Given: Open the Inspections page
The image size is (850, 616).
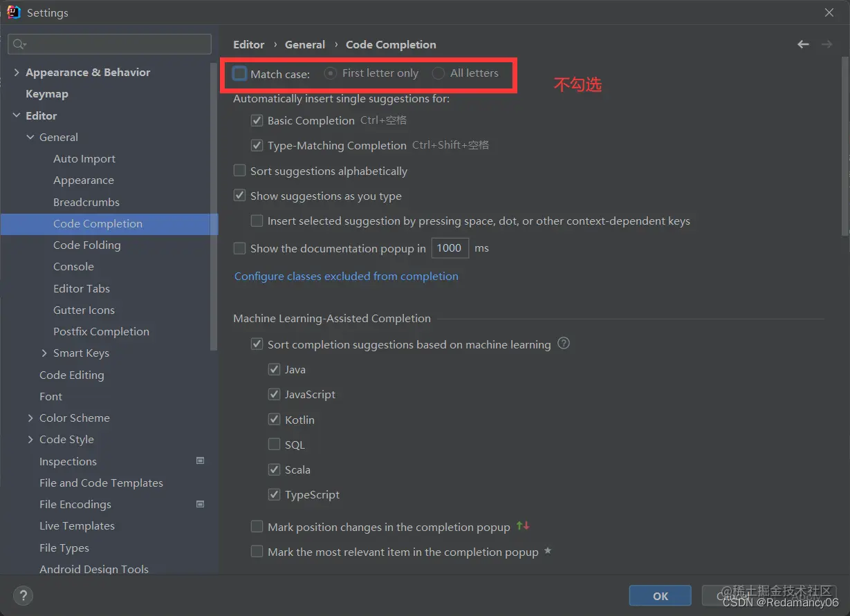Looking at the screenshot, I should click(68, 461).
